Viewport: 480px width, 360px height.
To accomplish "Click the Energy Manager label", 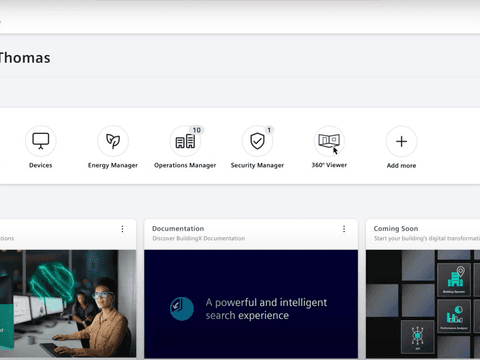I will click(113, 165).
